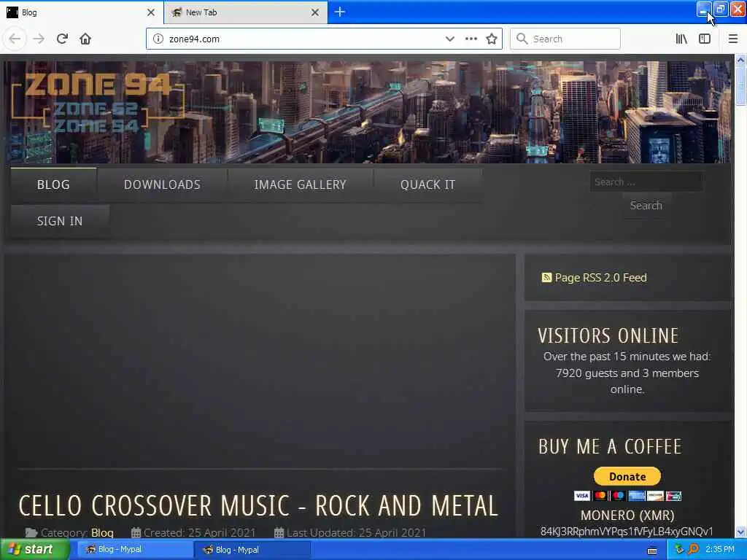The width and height of the screenshot is (747, 560).
Task: Open the browser home page
Action: pyautogui.click(x=85, y=39)
